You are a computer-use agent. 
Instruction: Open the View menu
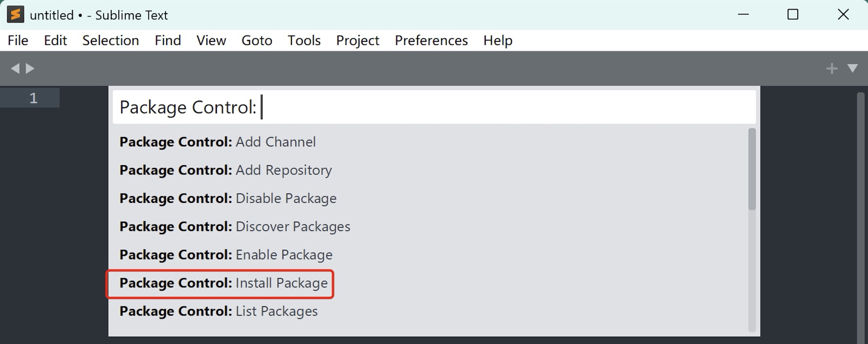coord(211,40)
